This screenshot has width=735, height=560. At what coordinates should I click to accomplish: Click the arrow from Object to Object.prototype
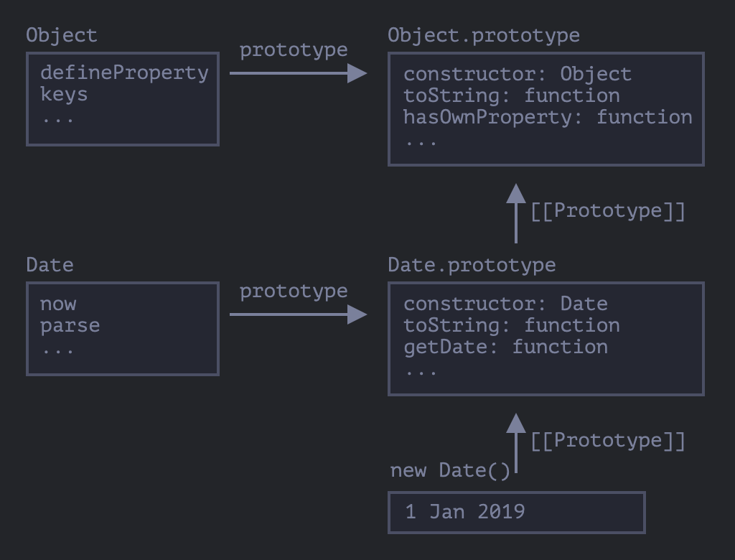(298, 73)
